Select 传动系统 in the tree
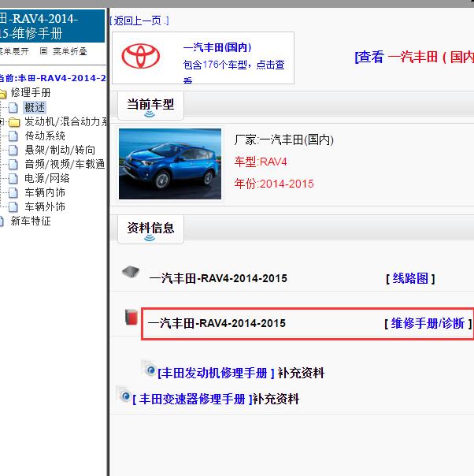Image resolution: width=474 pixels, height=476 pixels. tap(45, 136)
